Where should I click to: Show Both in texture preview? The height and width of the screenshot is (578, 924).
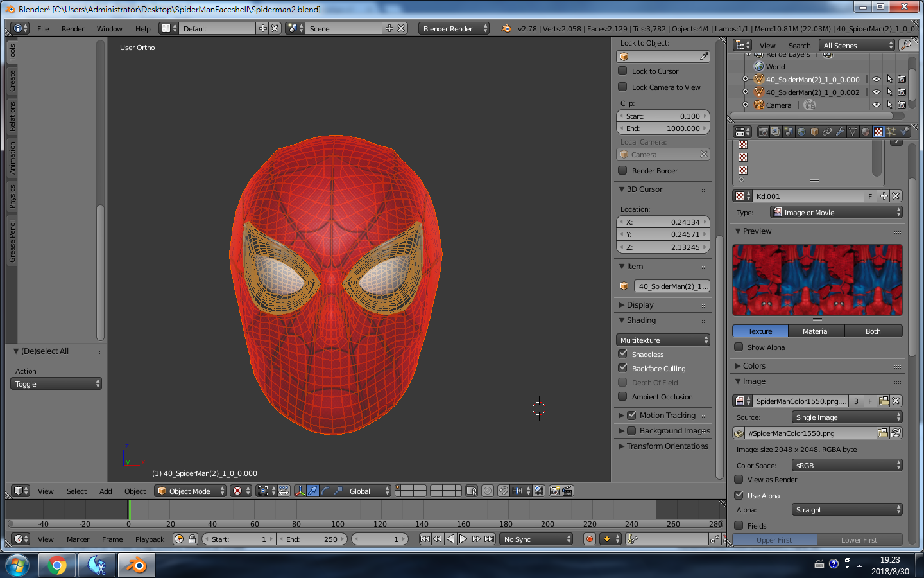point(873,331)
